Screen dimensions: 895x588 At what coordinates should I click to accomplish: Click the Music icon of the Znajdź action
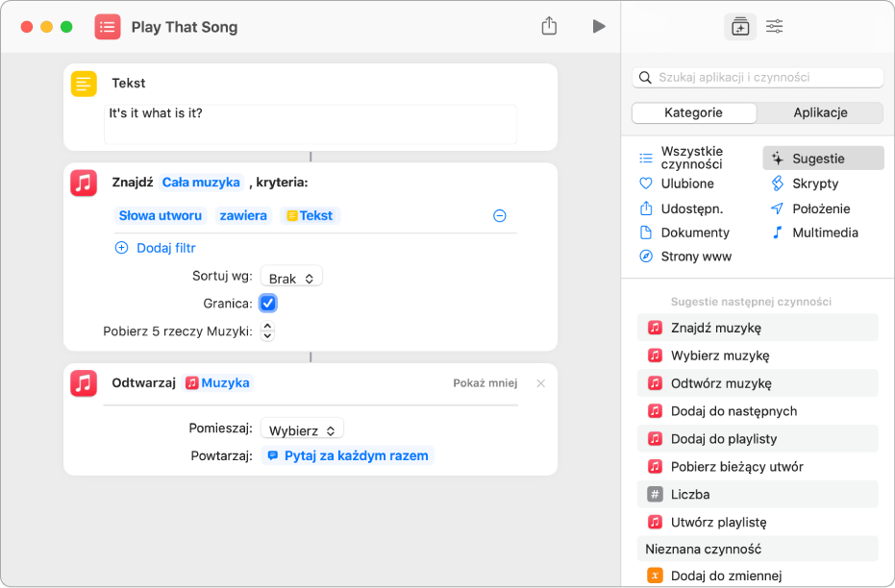84,183
